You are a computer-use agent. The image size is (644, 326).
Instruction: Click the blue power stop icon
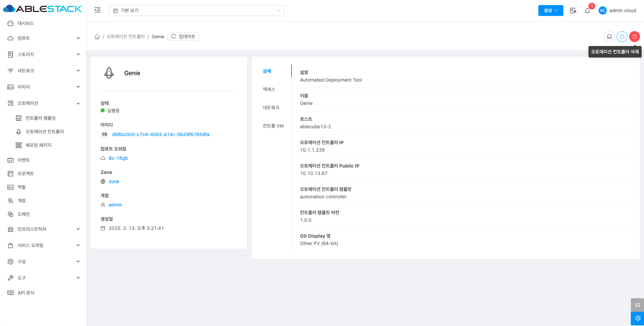(622, 37)
